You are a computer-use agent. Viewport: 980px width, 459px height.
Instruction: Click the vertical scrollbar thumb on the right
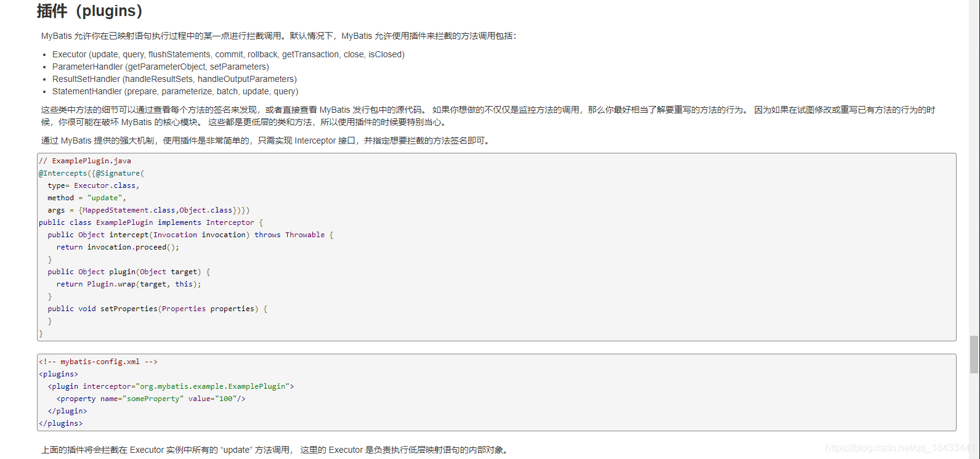pyautogui.click(x=974, y=354)
